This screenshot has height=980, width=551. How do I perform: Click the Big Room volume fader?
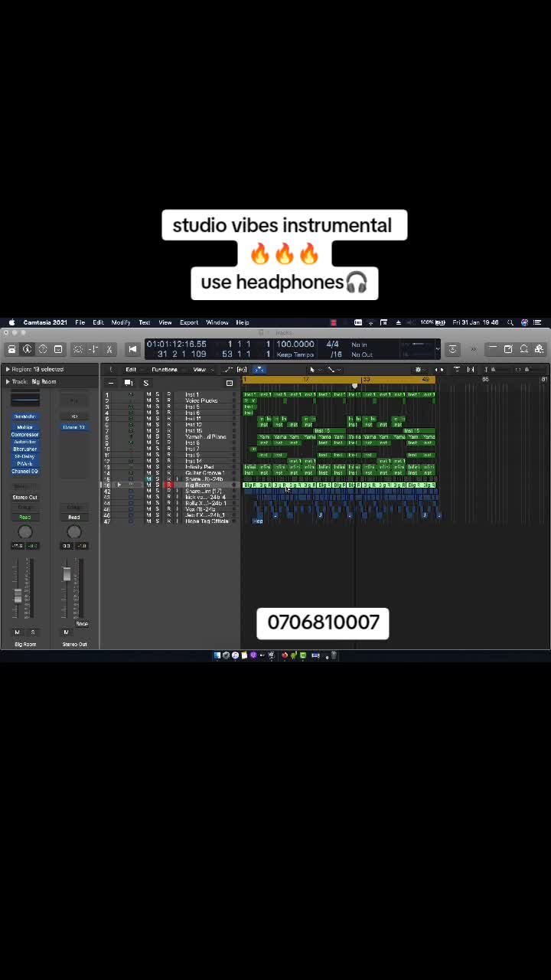[x=18, y=596]
